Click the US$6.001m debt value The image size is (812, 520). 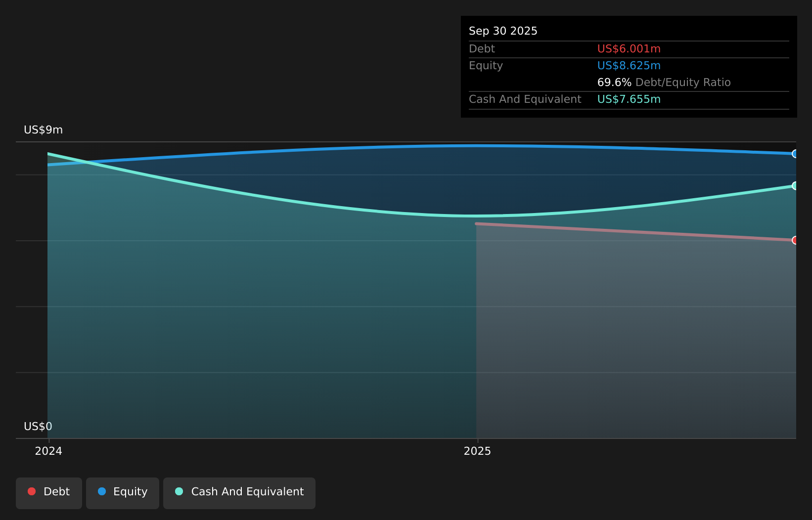(x=629, y=49)
